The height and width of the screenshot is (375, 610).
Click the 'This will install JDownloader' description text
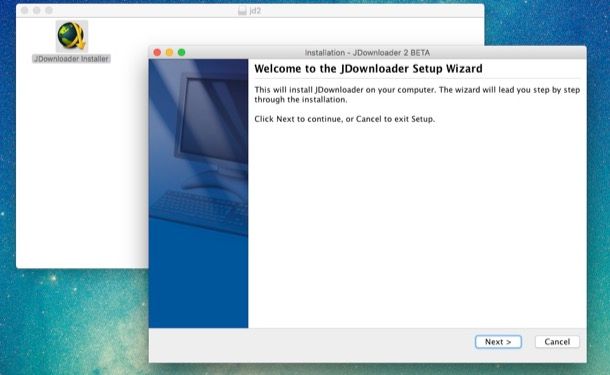click(417, 95)
